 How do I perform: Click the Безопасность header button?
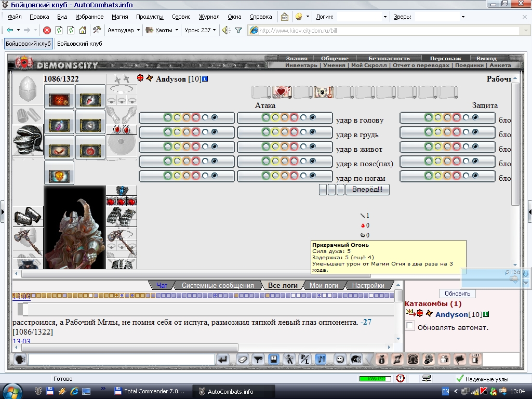point(389,58)
